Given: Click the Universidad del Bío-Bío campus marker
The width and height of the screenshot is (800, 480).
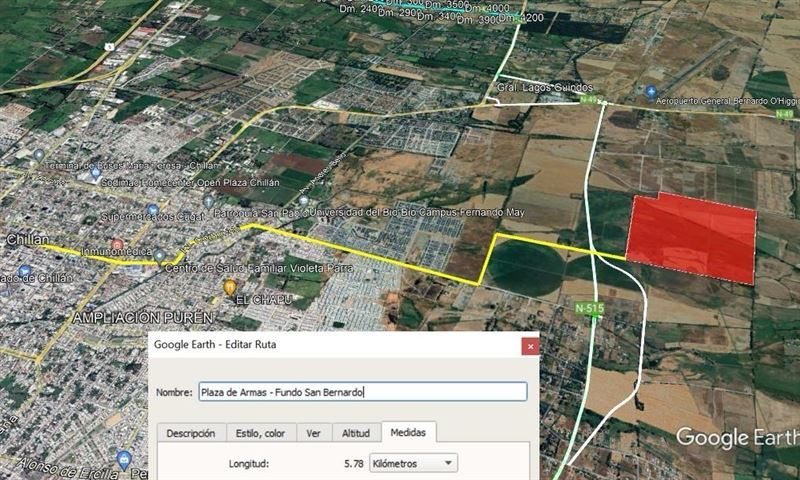Looking at the screenshot, I should point(303,201).
